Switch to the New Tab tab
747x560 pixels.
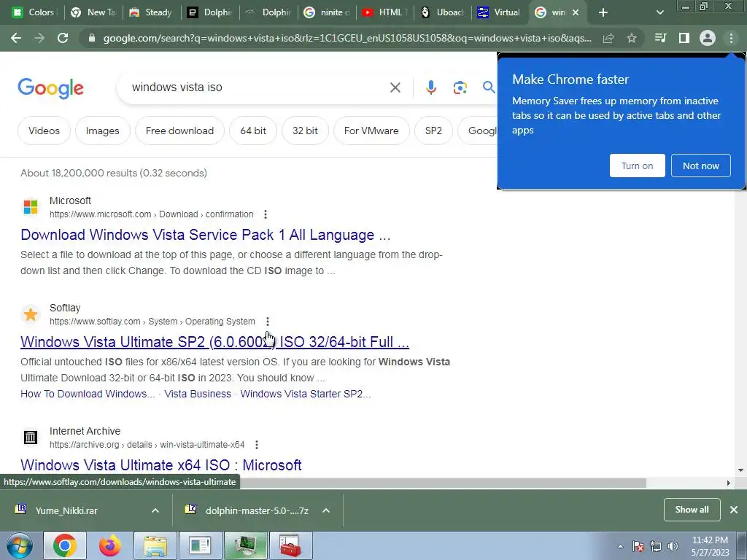tap(93, 12)
